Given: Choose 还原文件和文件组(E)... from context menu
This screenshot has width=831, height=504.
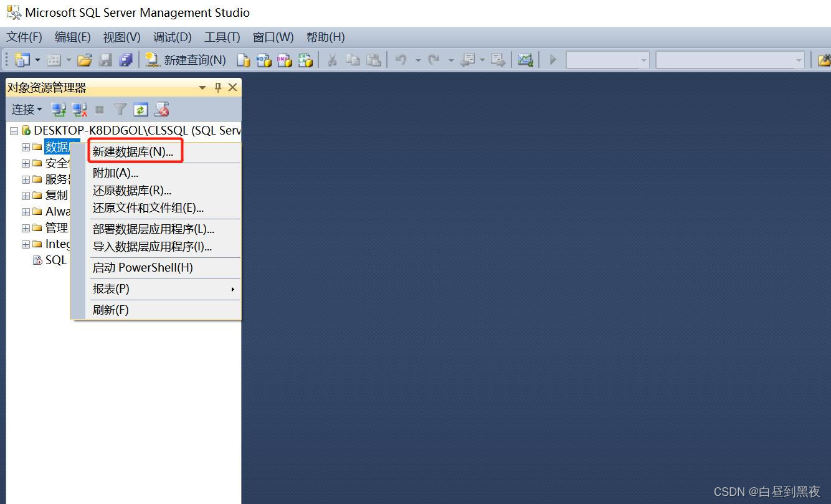Looking at the screenshot, I should tap(163, 208).
